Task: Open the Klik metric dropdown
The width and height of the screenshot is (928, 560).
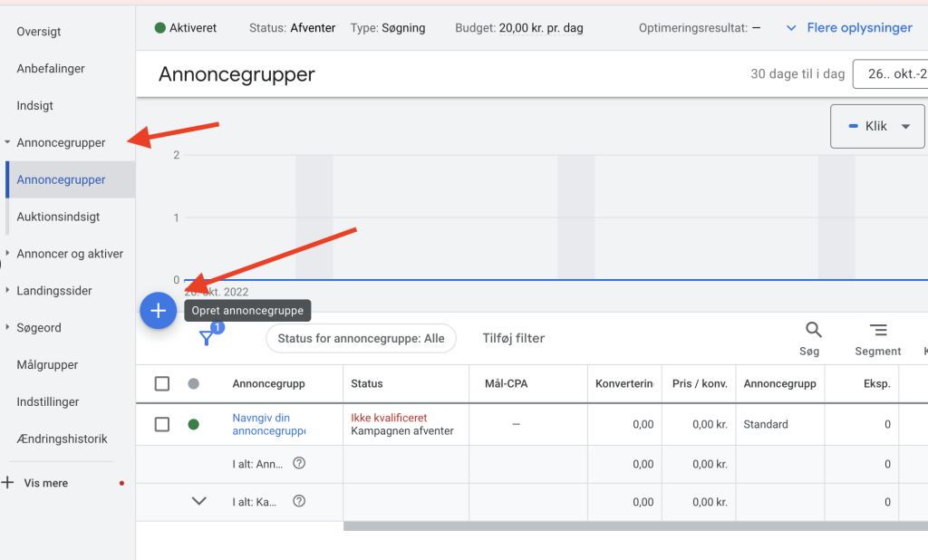Action: pos(876,126)
